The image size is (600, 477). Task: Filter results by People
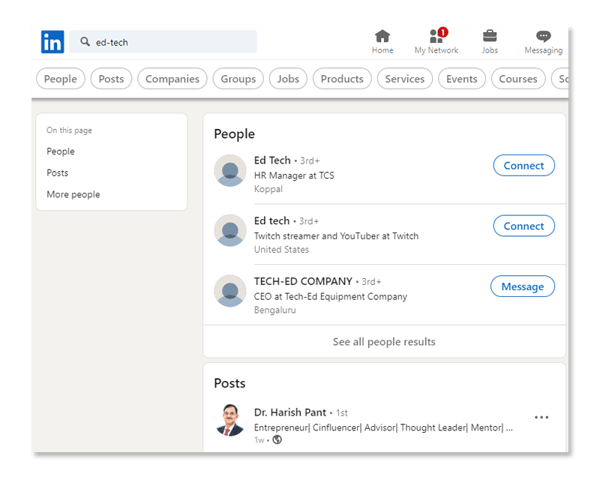[60, 79]
